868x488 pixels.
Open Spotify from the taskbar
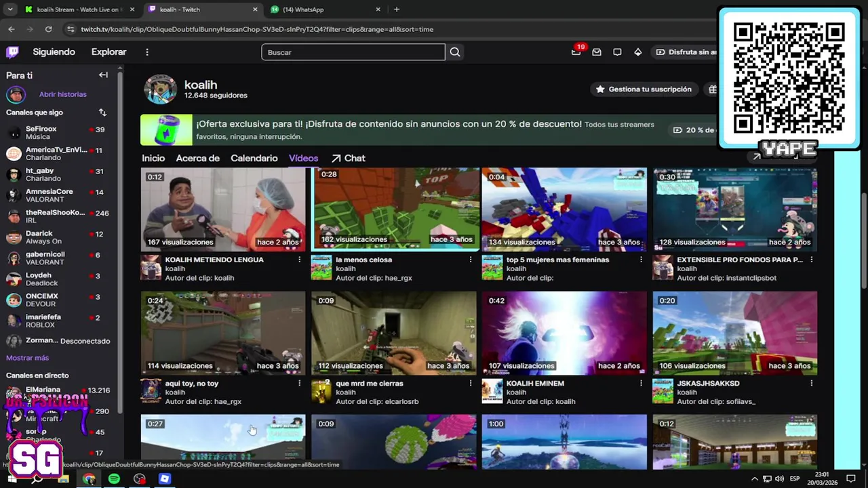[x=114, y=479]
